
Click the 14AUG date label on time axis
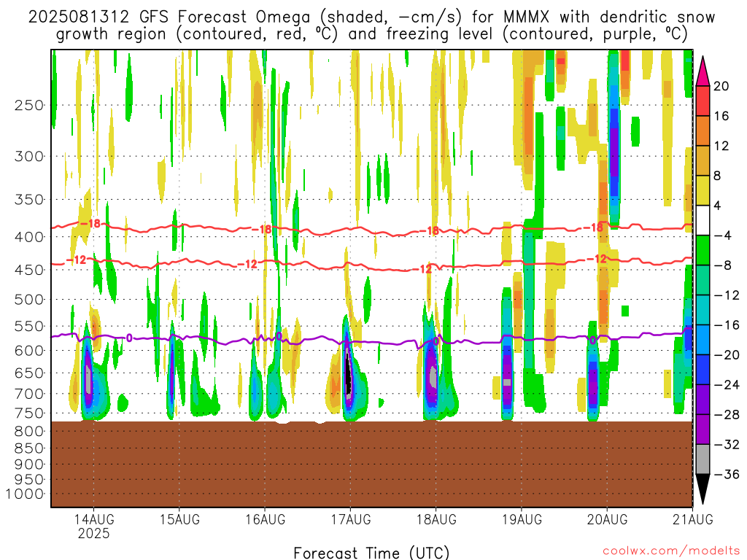(94, 519)
